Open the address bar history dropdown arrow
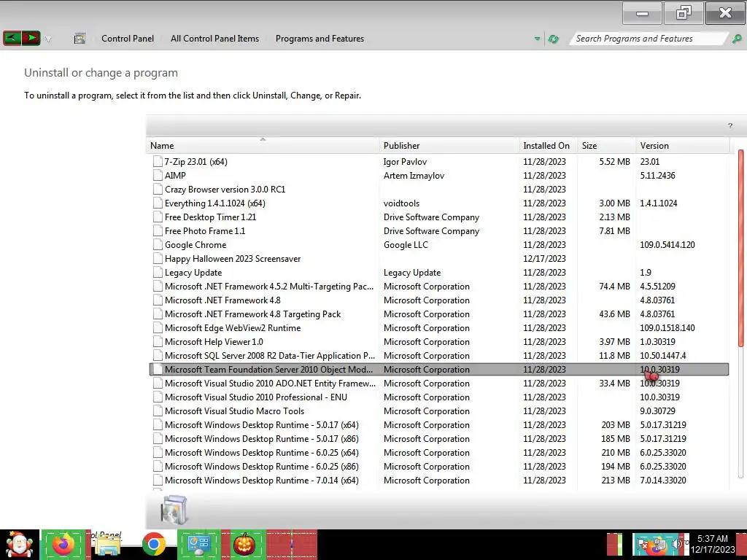Screen dimensions: 747x560 [537, 39]
